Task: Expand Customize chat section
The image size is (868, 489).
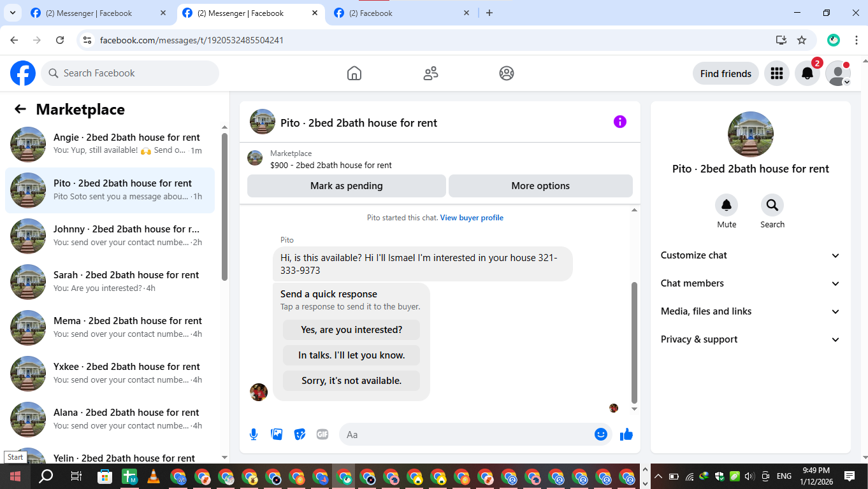Action: pos(750,255)
